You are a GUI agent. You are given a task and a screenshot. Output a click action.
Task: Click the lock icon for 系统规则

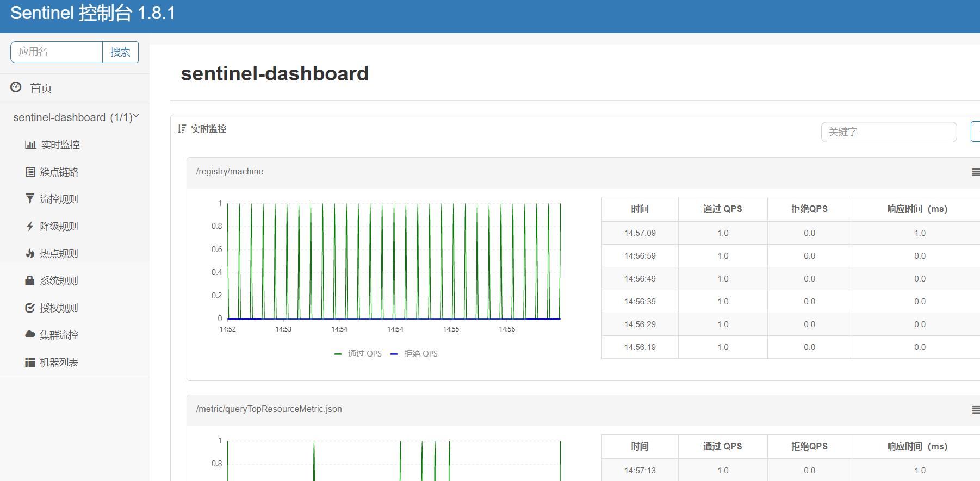(30, 280)
